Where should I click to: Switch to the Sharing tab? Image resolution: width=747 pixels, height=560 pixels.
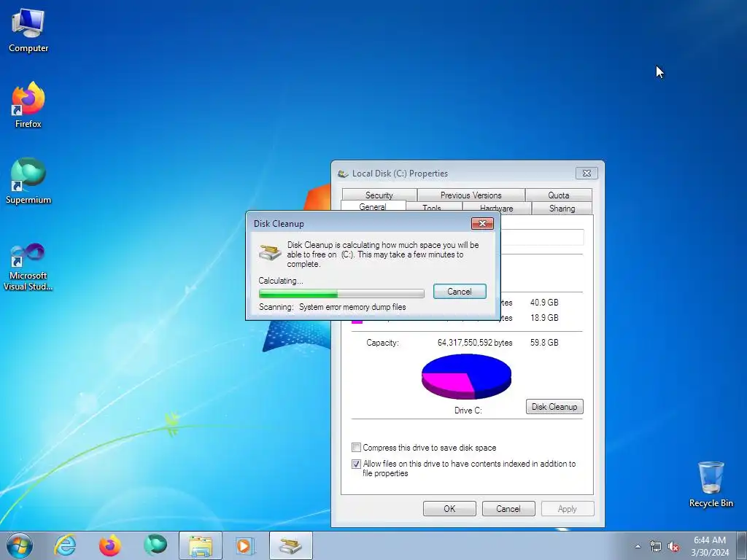pos(562,208)
